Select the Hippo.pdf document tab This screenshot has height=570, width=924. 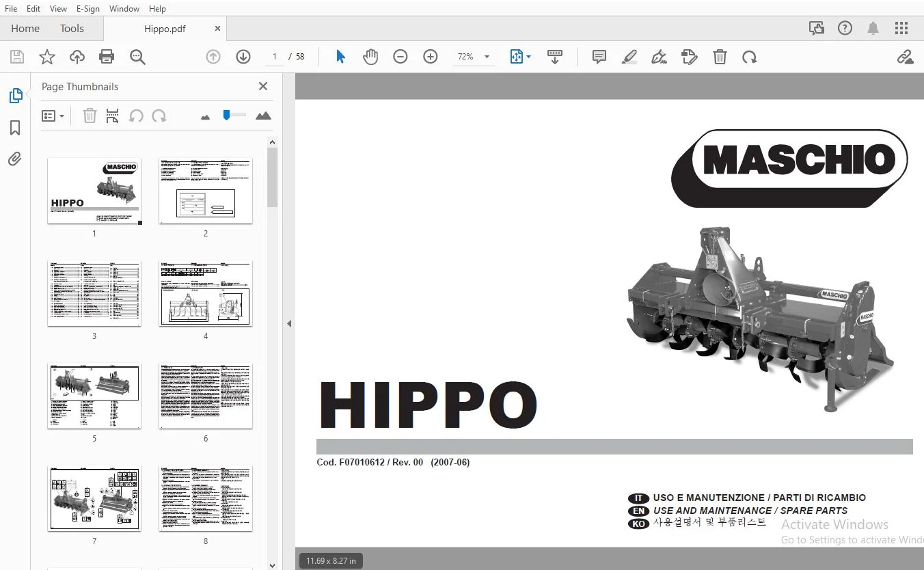click(x=165, y=29)
